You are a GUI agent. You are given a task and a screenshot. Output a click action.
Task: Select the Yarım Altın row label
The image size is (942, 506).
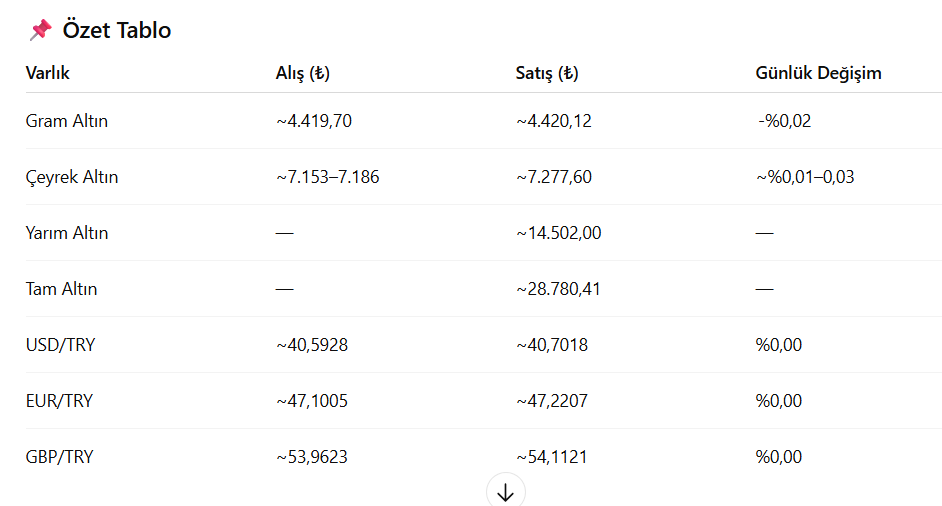[67, 233]
